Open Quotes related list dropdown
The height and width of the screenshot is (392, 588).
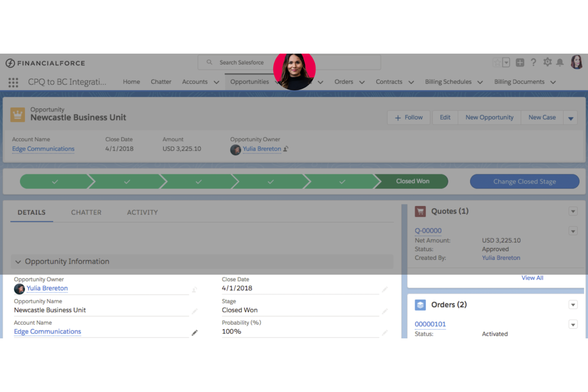573,211
